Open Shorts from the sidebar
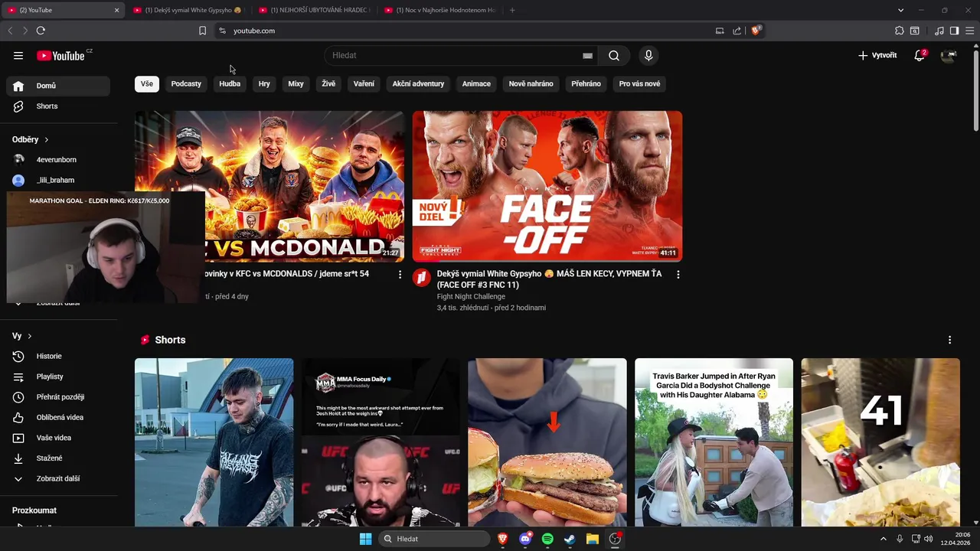Screen dimensions: 980x551 pyautogui.click(x=58, y=106)
